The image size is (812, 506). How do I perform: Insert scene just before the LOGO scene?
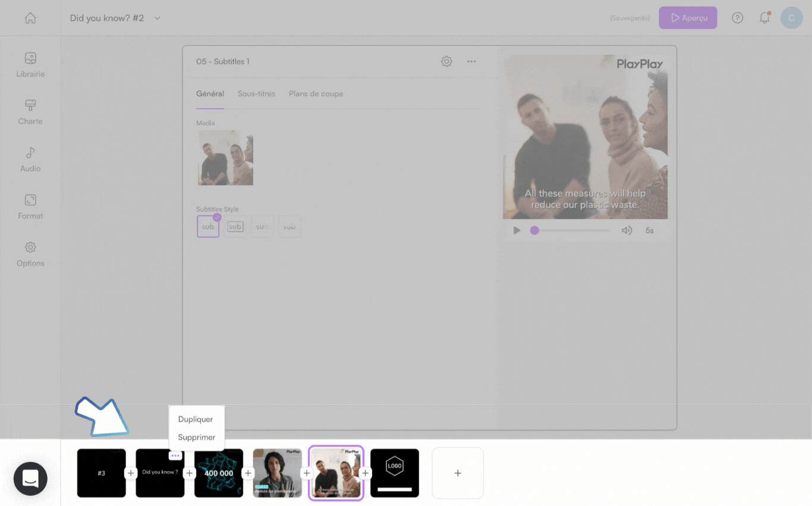[366, 473]
